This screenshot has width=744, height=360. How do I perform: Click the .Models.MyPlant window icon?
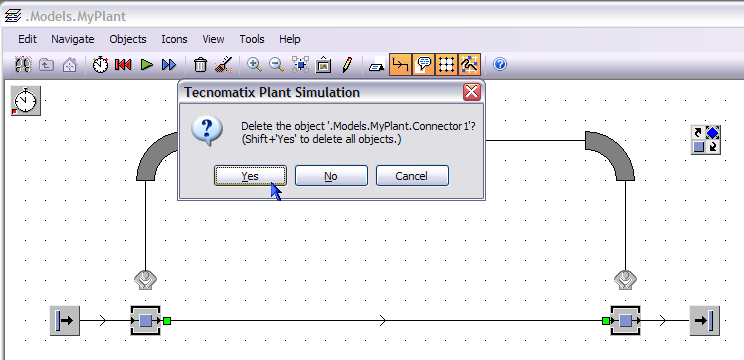pos(13,16)
